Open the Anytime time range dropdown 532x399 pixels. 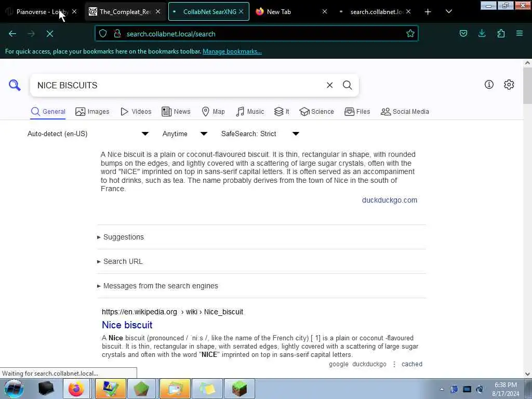click(184, 134)
